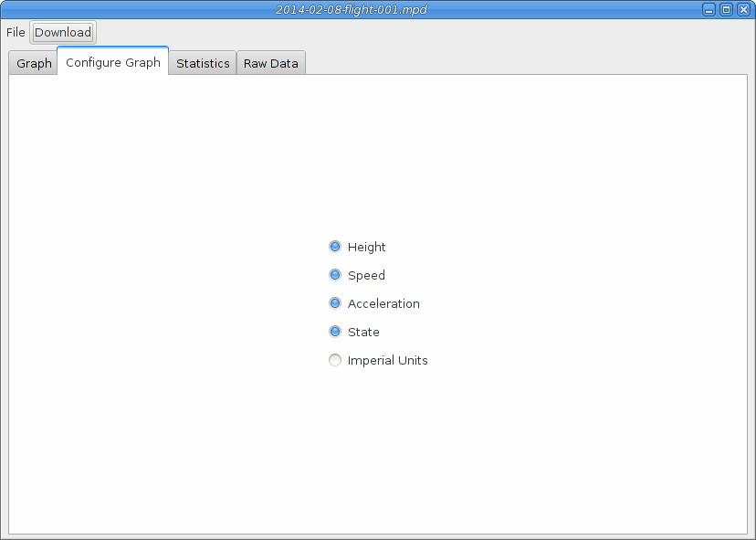Select the Configure Graph tab
Image resolution: width=756 pixels, height=540 pixels.
coord(113,62)
